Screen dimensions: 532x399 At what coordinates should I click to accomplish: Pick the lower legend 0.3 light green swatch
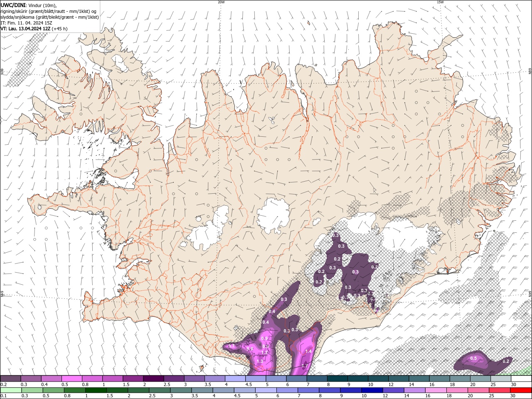tap(32, 390)
